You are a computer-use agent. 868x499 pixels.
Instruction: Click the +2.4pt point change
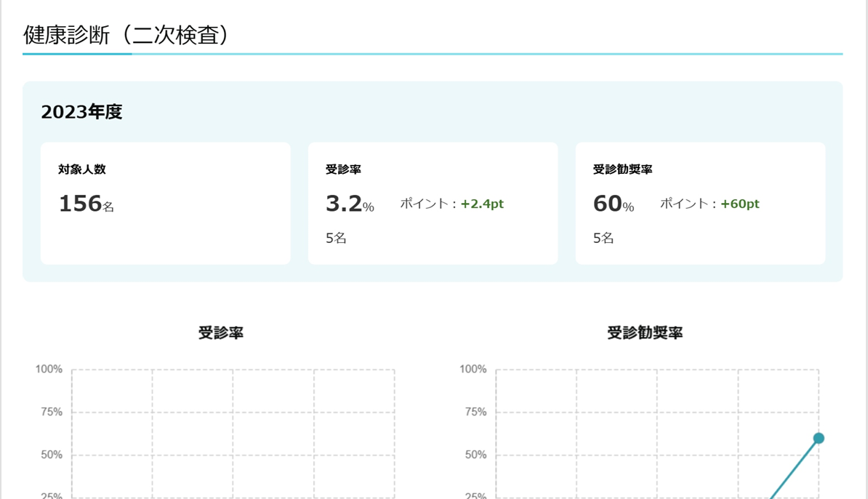coord(482,204)
